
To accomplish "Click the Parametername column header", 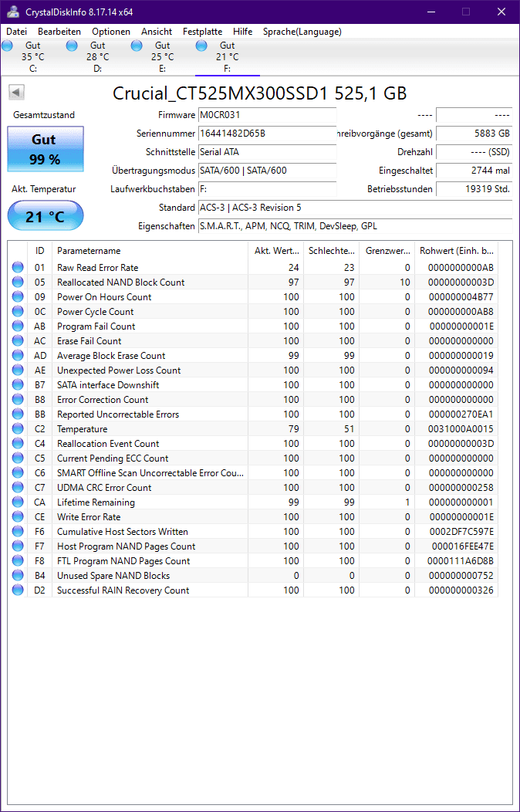I will pos(150,251).
